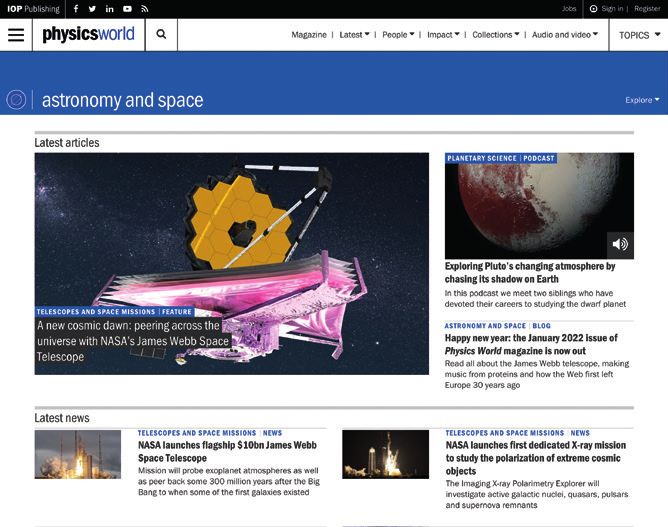Click the audio speaker icon on Pluto image
The width and height of the screenshot is (668, 527).
click(x=620, y=244)
